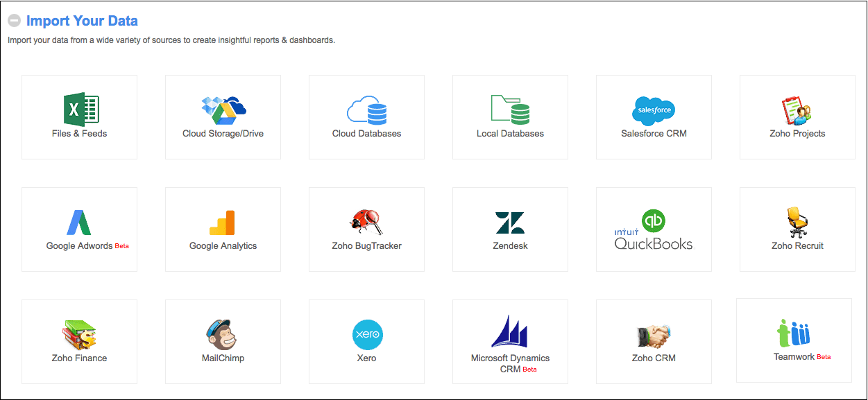868x400 pixels.
Task: Click the Excel Files & Feeds icon
Action: tap(80, 110)
